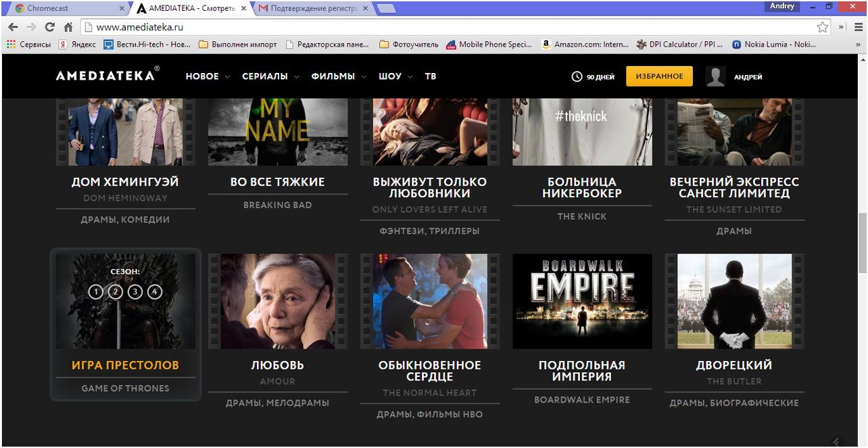Select season 1 of Игра престолов
Viewport: 868px width, 448px height.
[x=95, y=292]
